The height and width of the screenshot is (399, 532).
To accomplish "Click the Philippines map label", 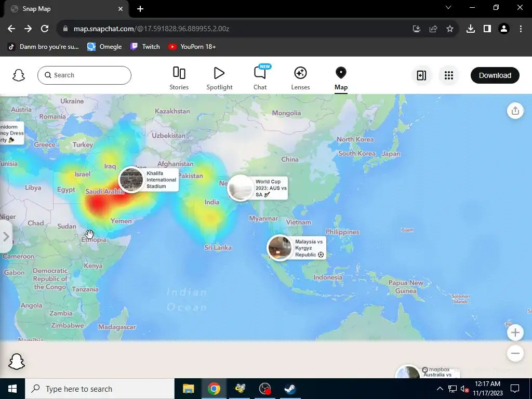I will point(342,232).
